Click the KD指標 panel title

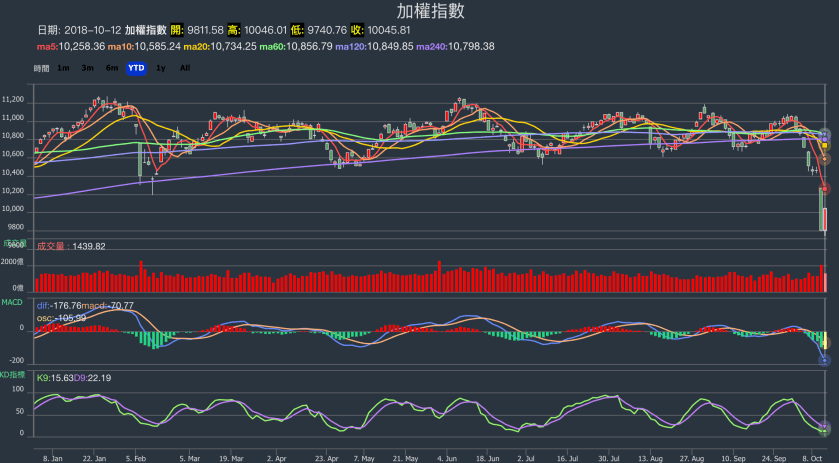[12, 373]
